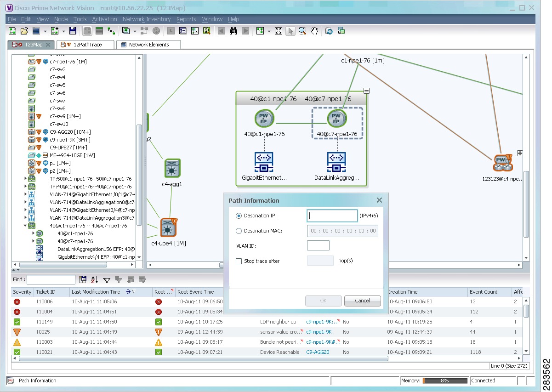This screenshot has width=552, height=392.
Task: Expand the VLAN-714@GigabitEthernet3/4 tree node
Action: 25,210
